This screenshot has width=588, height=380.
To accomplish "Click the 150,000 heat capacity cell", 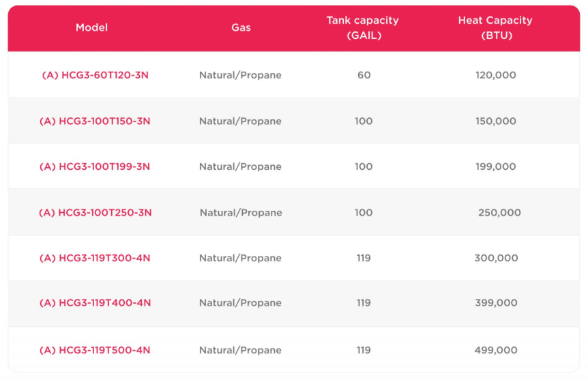I will 496,121.
